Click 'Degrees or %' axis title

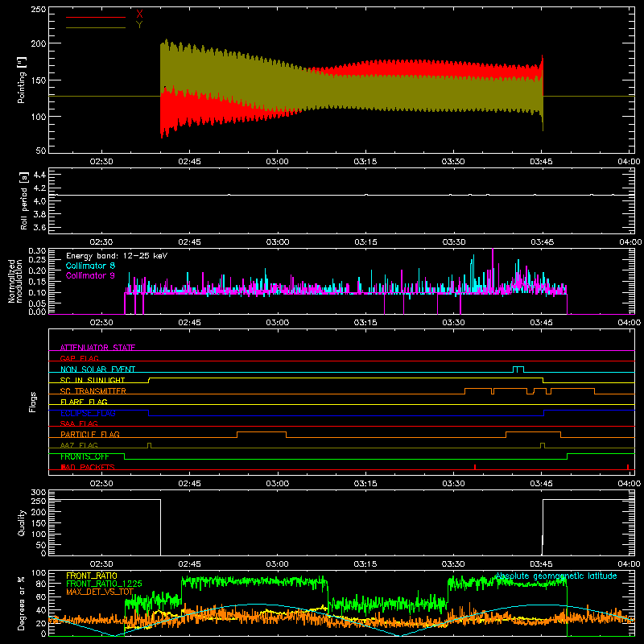coord(22,603)
